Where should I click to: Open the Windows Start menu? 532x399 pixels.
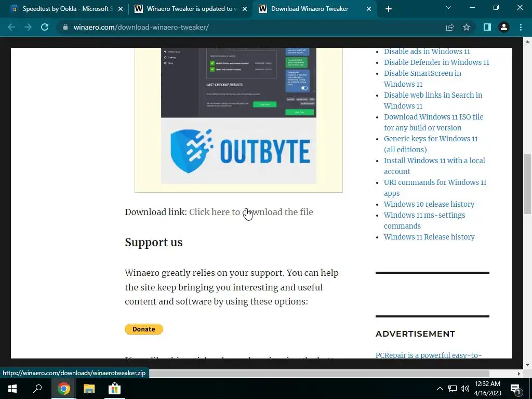click(12, 389)
